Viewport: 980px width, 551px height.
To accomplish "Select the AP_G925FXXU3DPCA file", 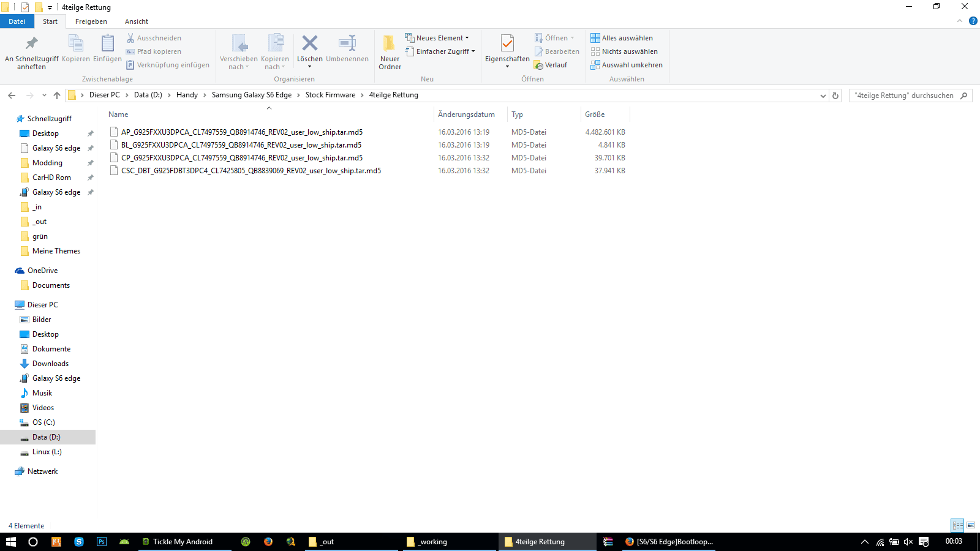I will point(242,132).
